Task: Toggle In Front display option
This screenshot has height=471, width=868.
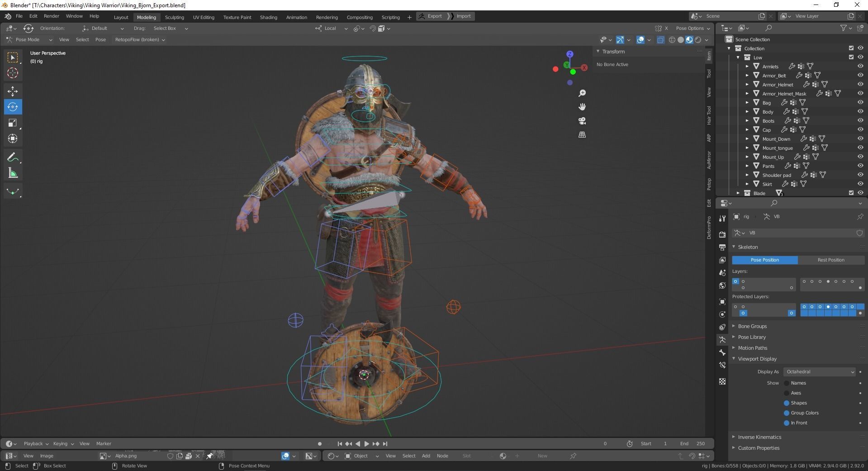Action: 787,423
